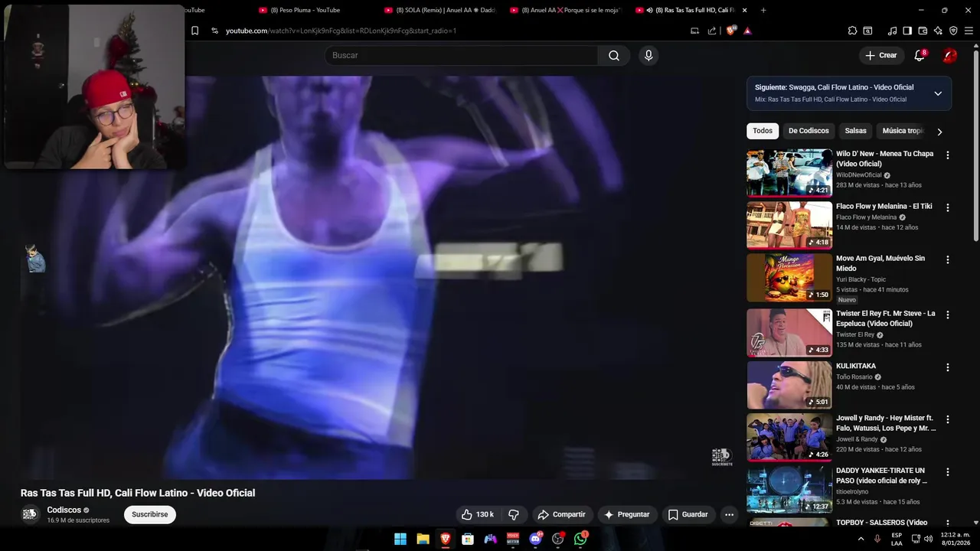Click the YouTube search magnifier button
Screen dimensions: 980x551
614,55
